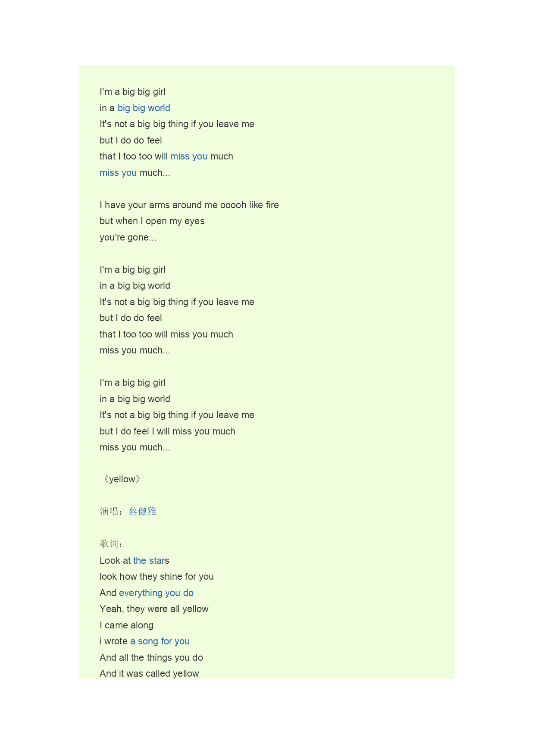The width and height of the screenshot is (535, 756).
Task: Click the "a song for you" link
Action: point(160,641)
